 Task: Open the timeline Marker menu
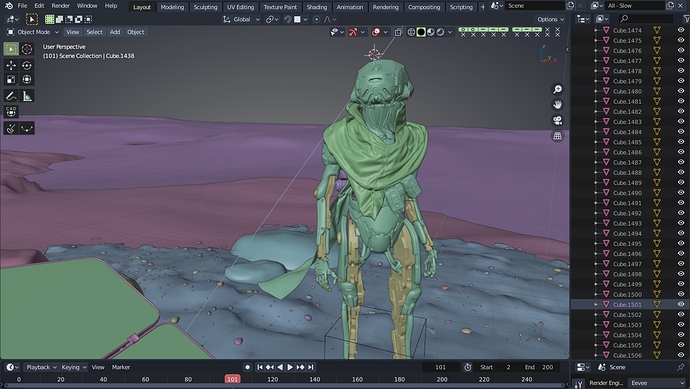point(121,367)
